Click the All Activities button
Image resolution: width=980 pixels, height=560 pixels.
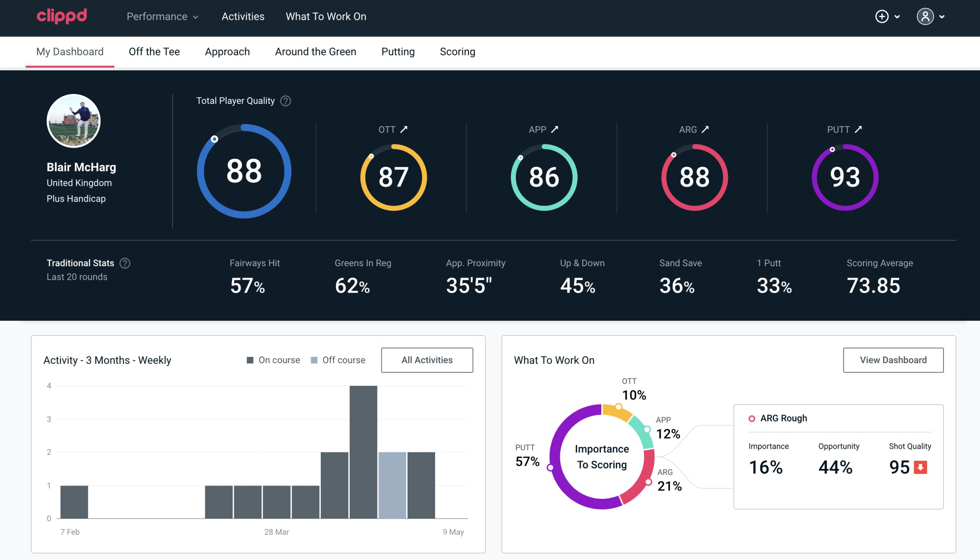[428, 360]
